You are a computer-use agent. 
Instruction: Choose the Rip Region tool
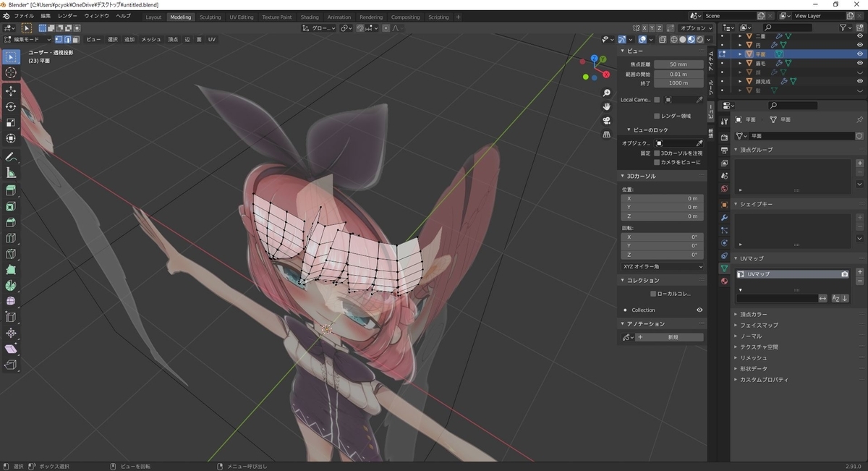point(11,365)
